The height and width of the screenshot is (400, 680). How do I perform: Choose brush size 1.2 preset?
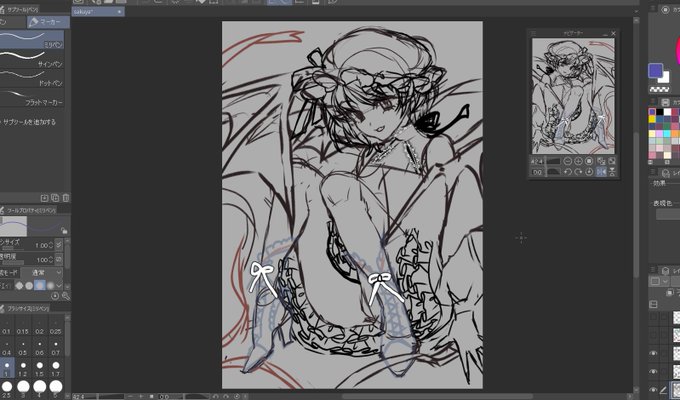[23, 368]
